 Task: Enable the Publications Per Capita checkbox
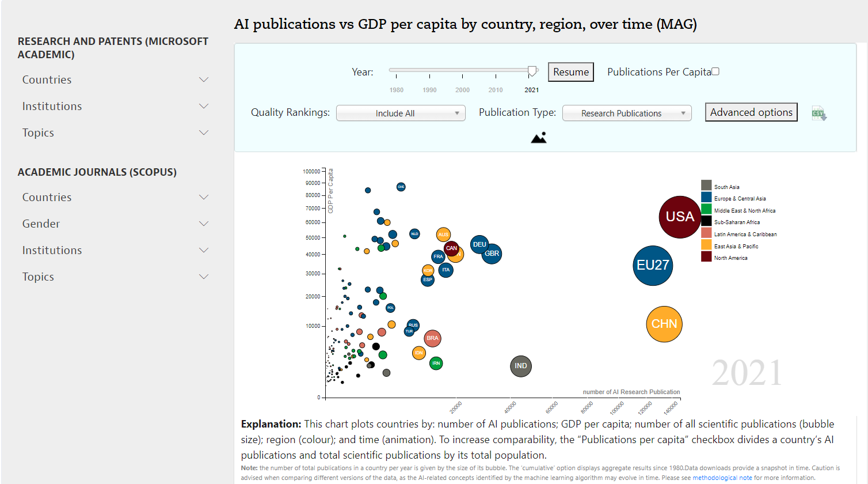click(715, 71)
